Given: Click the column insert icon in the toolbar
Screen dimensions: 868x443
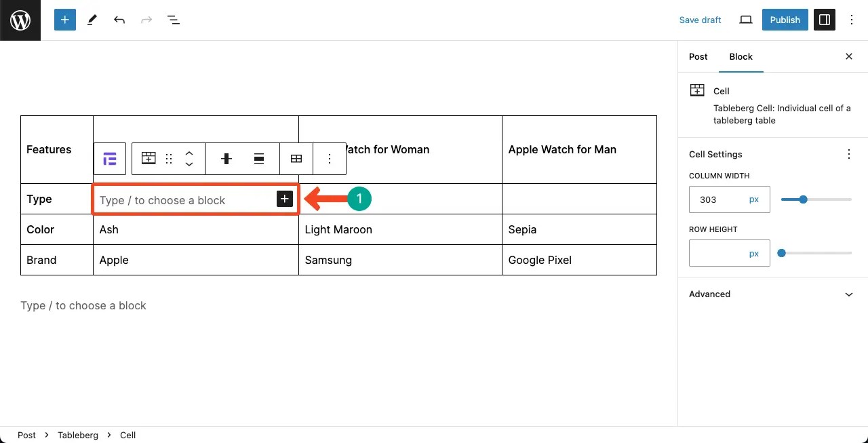Looking at the screenshot, I should tap(226, 158).
